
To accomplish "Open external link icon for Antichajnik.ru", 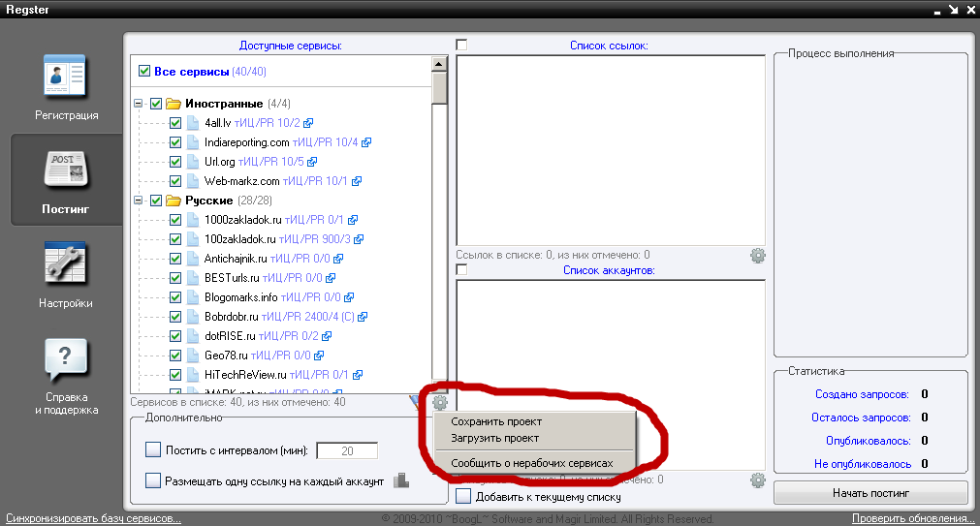I will (x=338, y=259).
